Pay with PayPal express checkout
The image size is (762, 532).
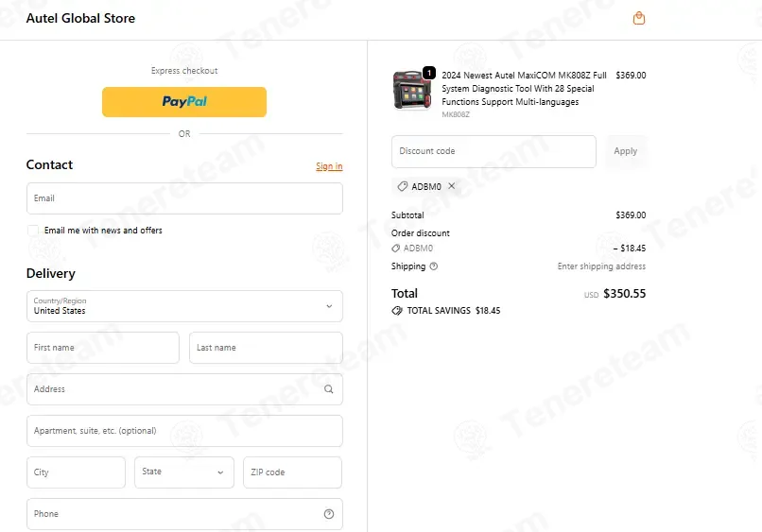184,102
